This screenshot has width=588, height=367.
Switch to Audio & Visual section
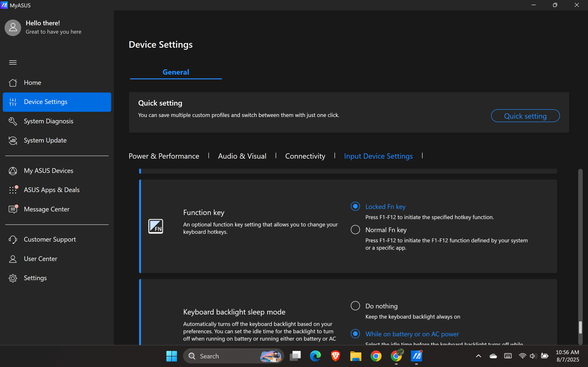coord(242,156)
